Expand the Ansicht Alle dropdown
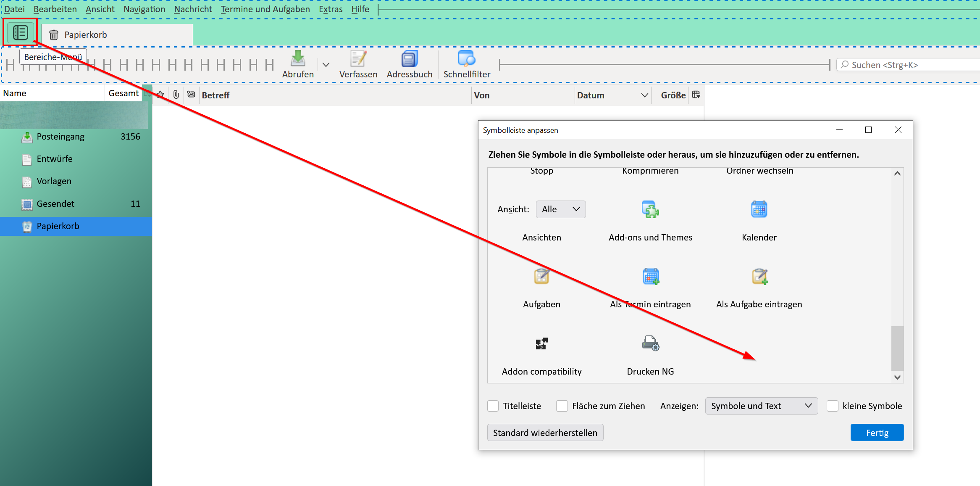The image size is (980, 486). click(560, 209)
